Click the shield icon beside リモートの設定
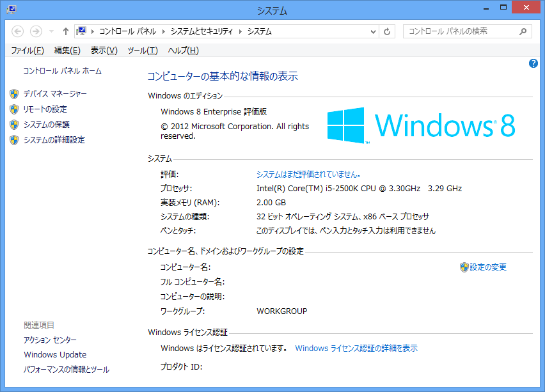The image size is (545, 392). point(14,109)
